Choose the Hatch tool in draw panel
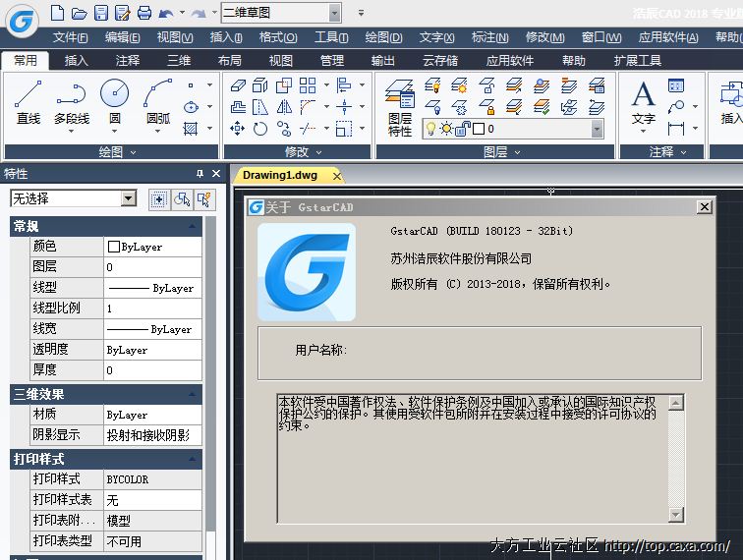This screenshot has width=743, height=560. pyautogui.click(x=191, y=129)
